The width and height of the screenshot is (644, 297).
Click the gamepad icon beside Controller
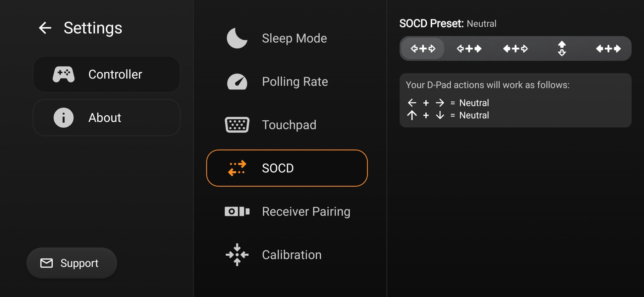pos(63,74)
